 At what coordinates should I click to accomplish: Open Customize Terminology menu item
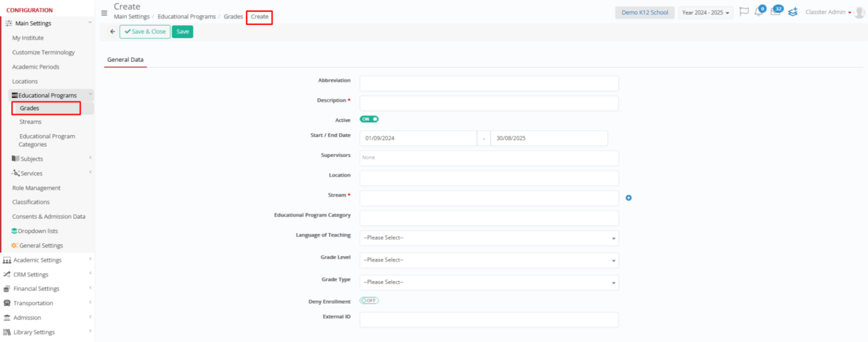(x=44, y=52)
